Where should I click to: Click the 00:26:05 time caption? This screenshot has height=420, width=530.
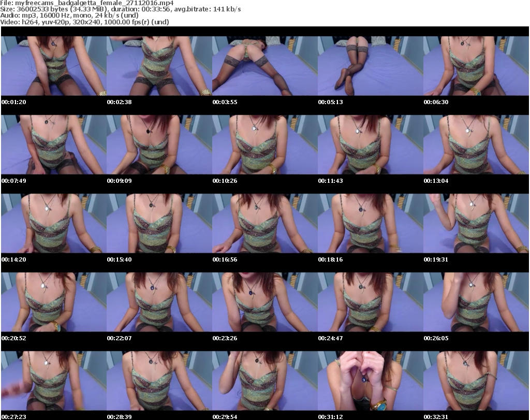436,338
